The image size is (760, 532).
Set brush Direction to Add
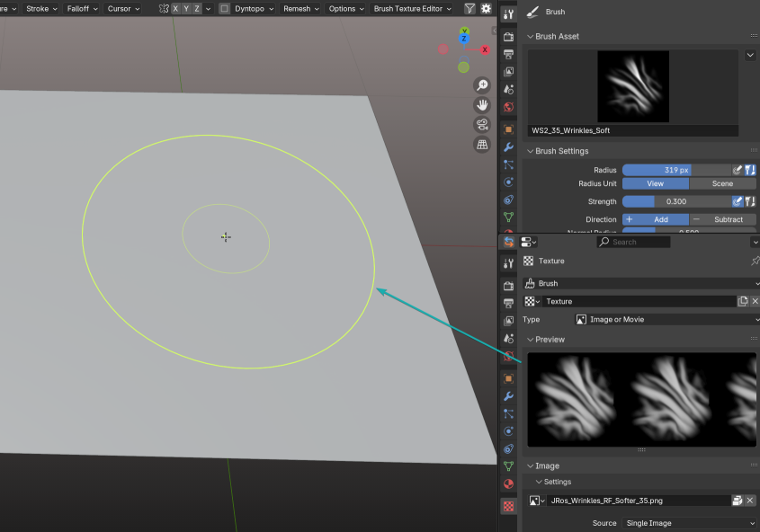[x=656, y=219]
